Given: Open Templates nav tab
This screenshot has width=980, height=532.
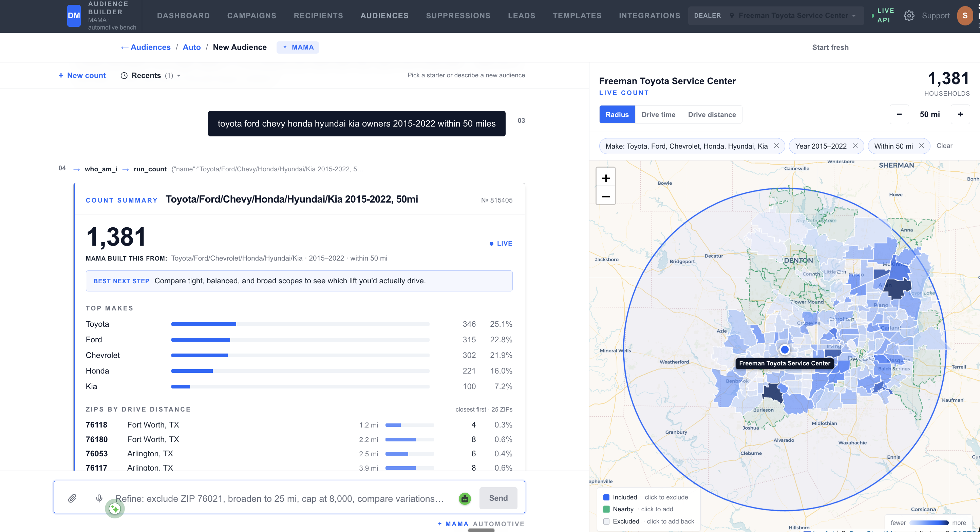Looking at the screenshot, I should tap(577, 16).
